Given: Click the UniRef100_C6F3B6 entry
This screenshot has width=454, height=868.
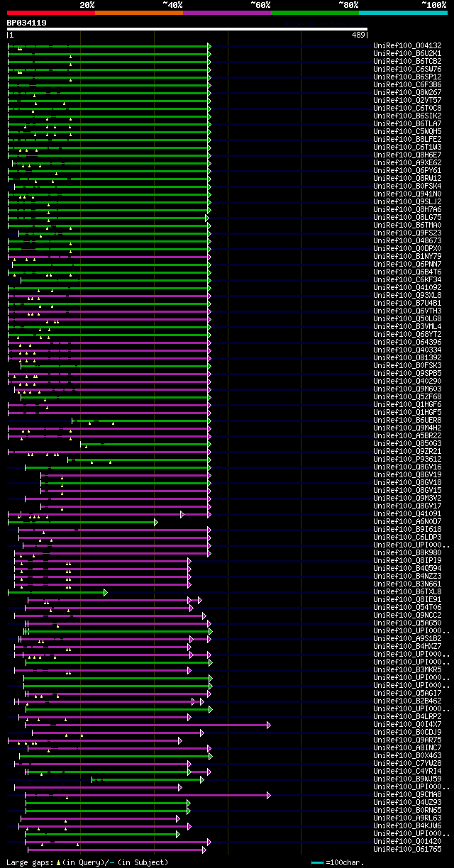Looking at the screenshot, I should (x=407, y=85).
